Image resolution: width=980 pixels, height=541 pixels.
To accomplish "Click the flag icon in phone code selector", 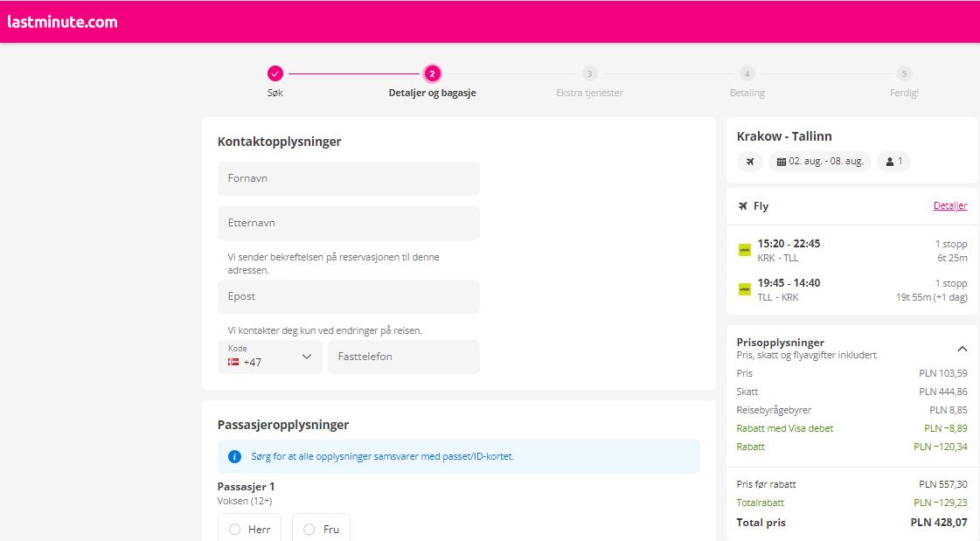I will (x=233, y=363).
